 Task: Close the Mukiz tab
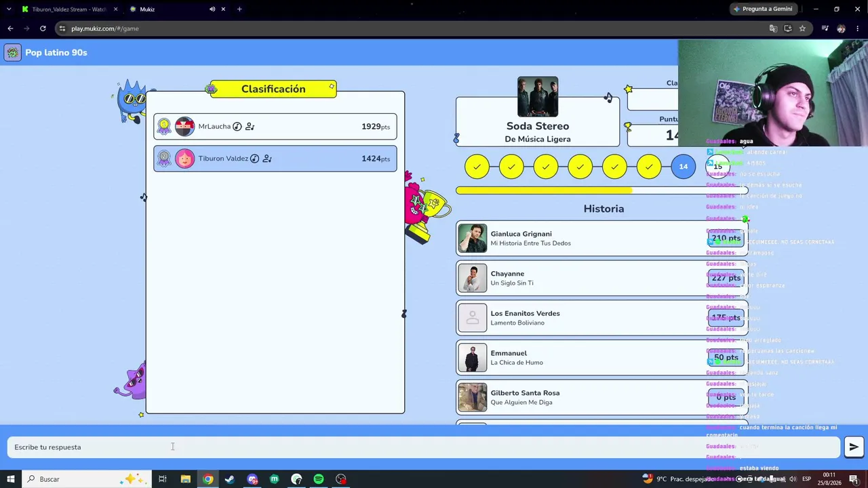pos(223,9)
